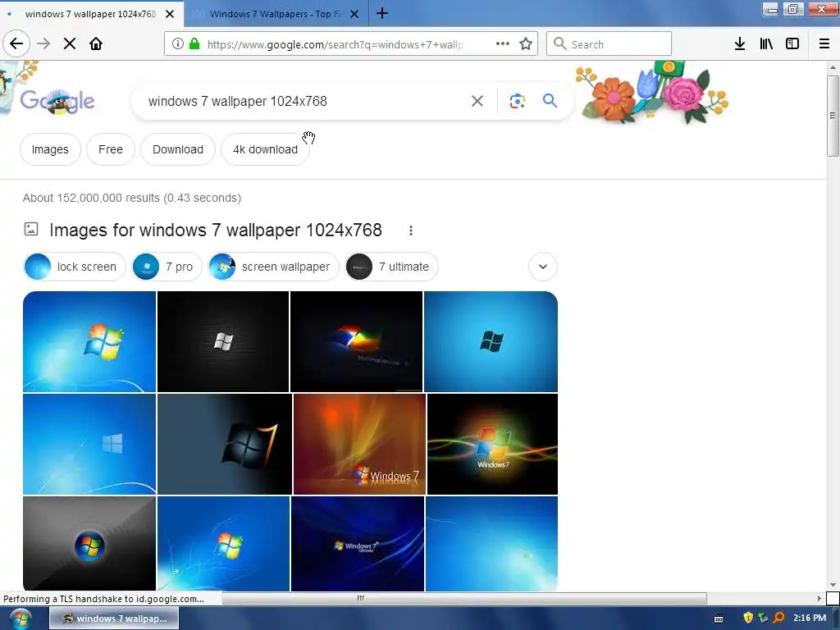840x630 pixels.
Task: Open Images for windows 7 wallpaper heading
Action: coord(216,231)
